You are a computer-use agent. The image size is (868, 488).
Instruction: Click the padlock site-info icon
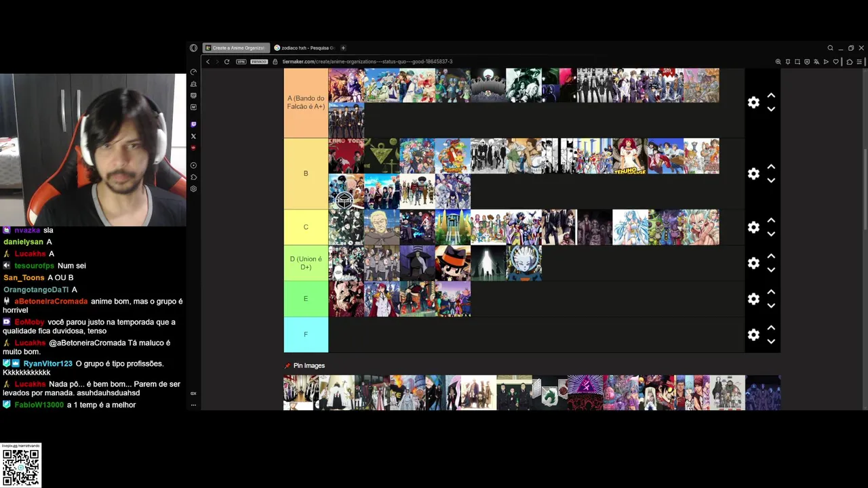pyautogui.click(x=275, y=62)
